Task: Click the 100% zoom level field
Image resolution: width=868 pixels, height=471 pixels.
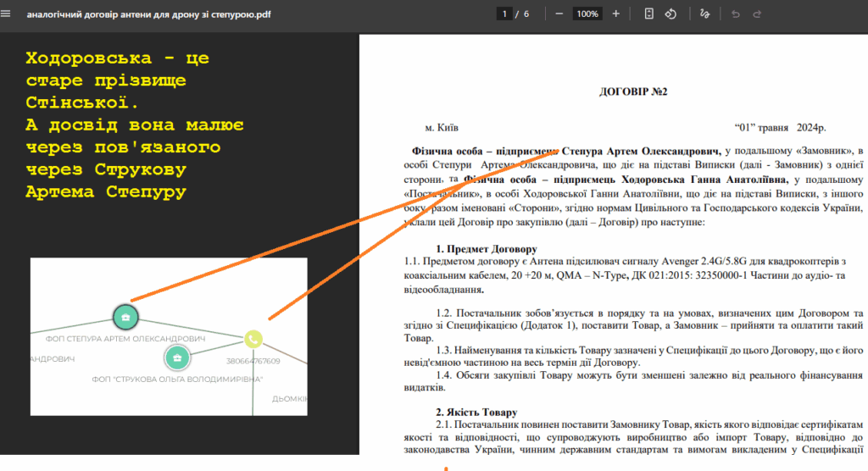Action: pyautogui.click(x=587, y=14)
